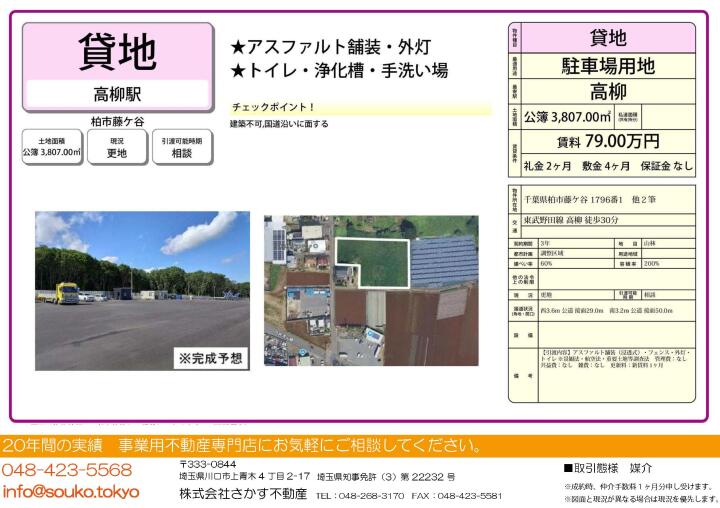The height and width of the screenshot is (508, 720).
Task: Click the 土地面積 公簿 3,807.00㎡ box
Action: pyautogui.click(x=51, y=148)
